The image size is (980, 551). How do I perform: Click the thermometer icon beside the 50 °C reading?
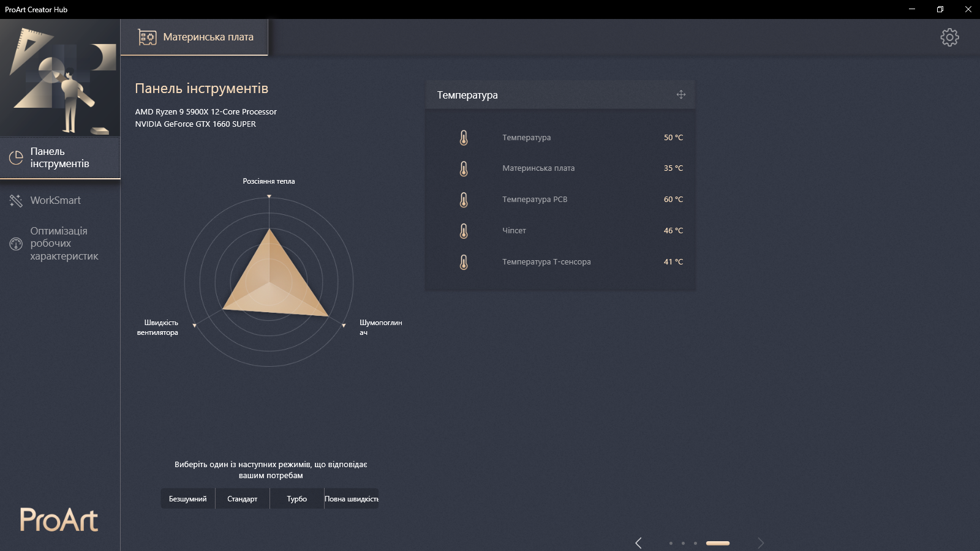pos(464,138)
